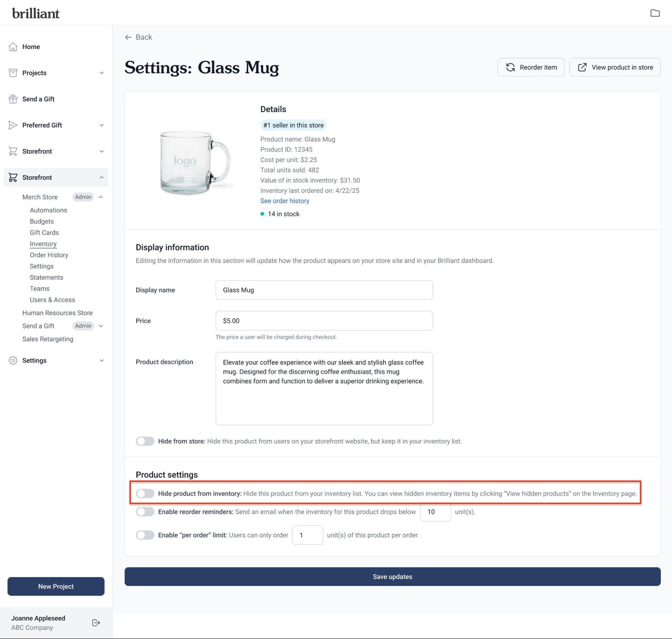The height and width of the screenshot is (639, 672).
Task: Click the Preferred Gift paper plane icon
Action: pos(13,125)
